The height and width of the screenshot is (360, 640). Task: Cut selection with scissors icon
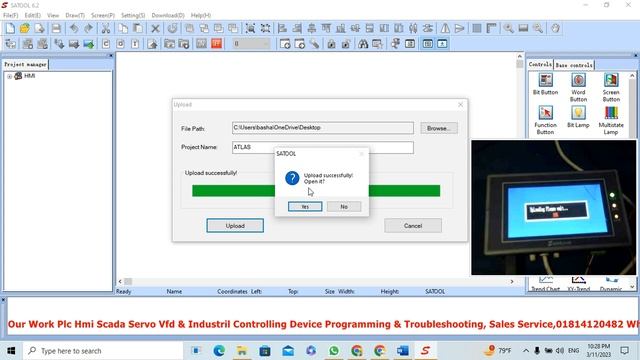pos(106,28)
